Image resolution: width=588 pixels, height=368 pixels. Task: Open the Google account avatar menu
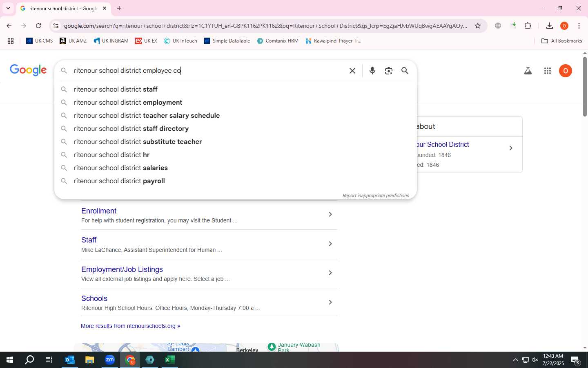(x=566, y=71)
